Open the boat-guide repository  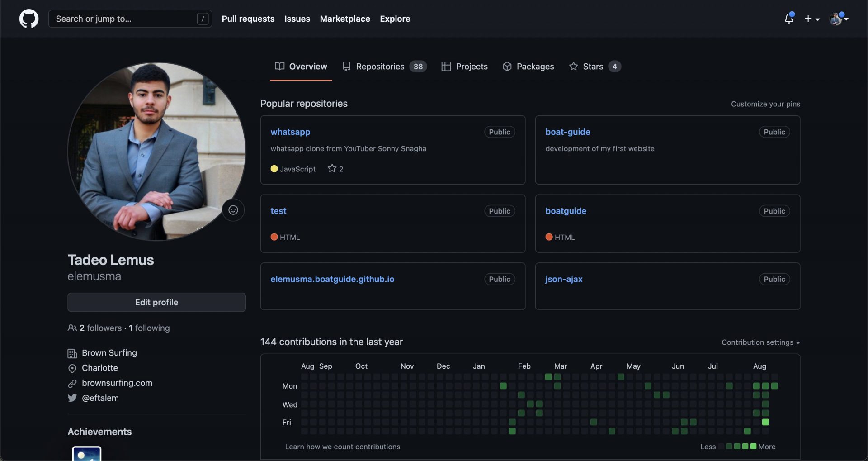pyautogui.click(x=568, y=132)
